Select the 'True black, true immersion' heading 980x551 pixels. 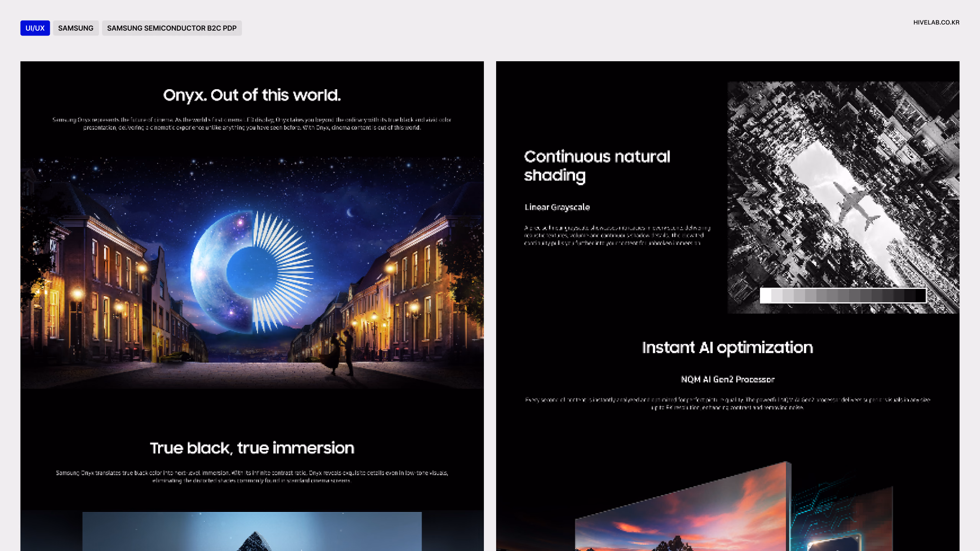click(x=252, y=448)
